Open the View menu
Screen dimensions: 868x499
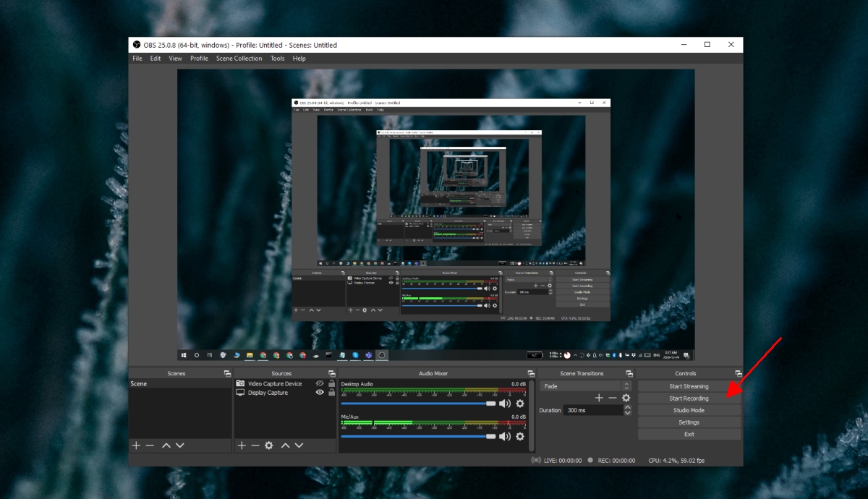176,59
